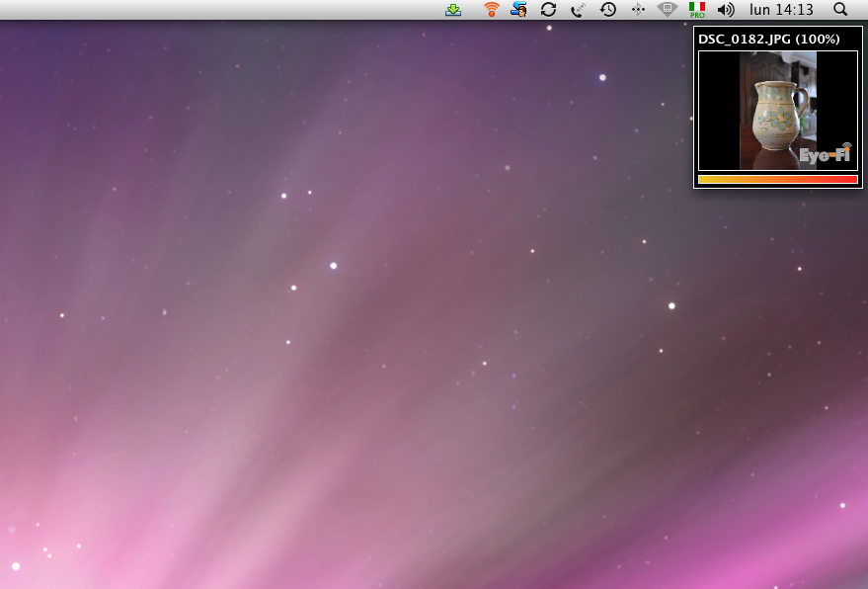Viewport: 868px width, 589px height.
Task: Click the orange upload progress bar
Action: [778, 179]
